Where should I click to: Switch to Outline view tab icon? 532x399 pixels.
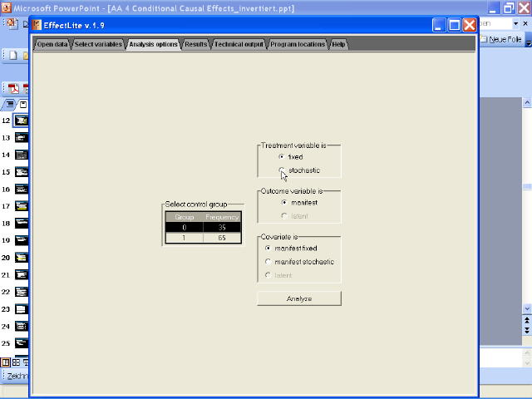pyautogui.click(x=10, y=105)
